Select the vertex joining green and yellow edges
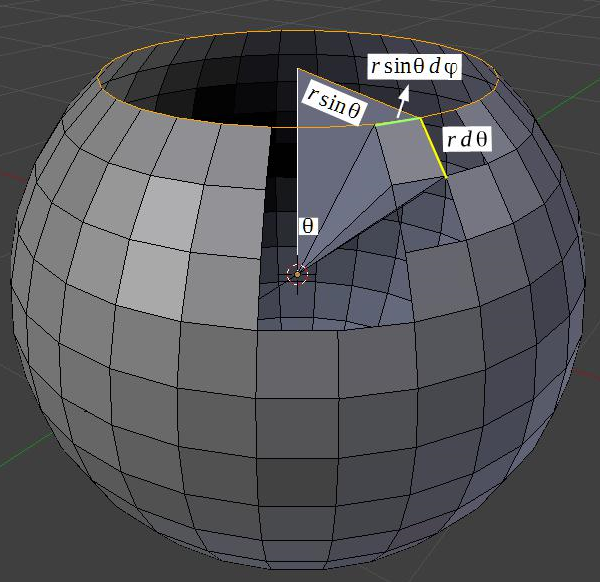This screenshot has width=600, height=582. [420, 118]
